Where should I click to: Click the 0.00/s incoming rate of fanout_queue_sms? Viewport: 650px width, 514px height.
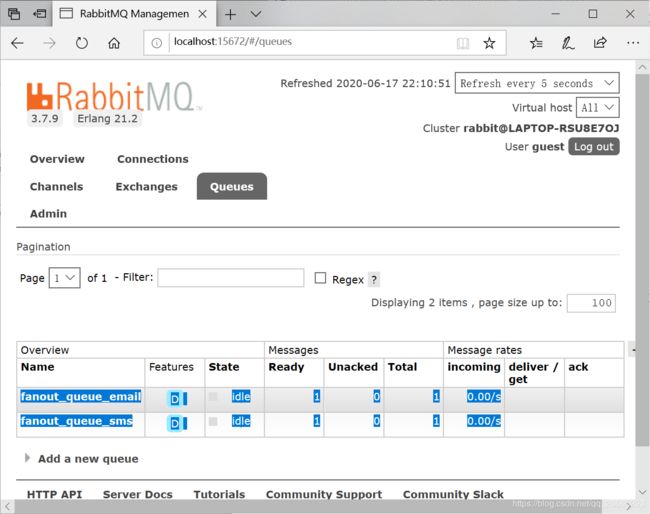point(484,421)
